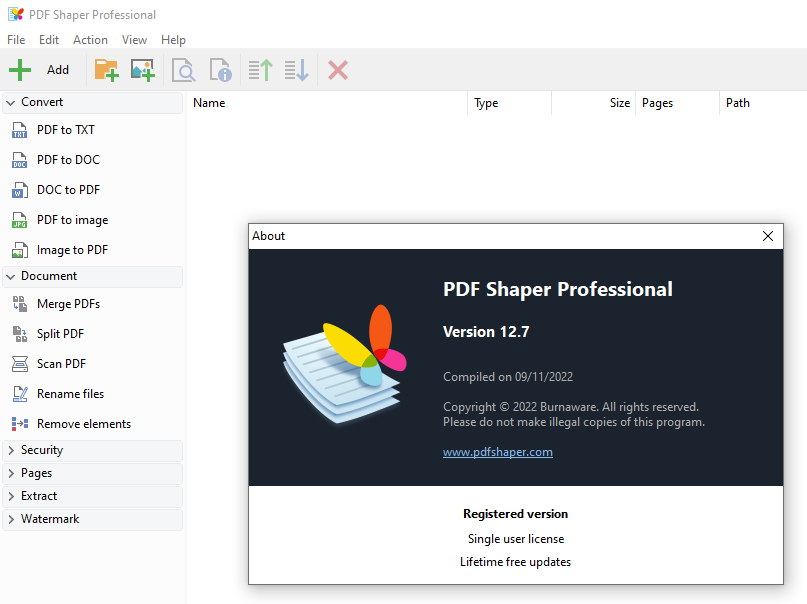Select the PDF to TXT label

pyautogui.click(x=66, y=130)
